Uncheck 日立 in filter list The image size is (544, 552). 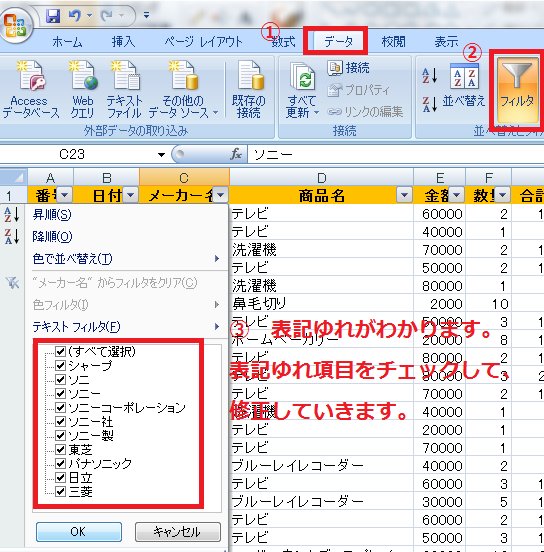point(61,477)
